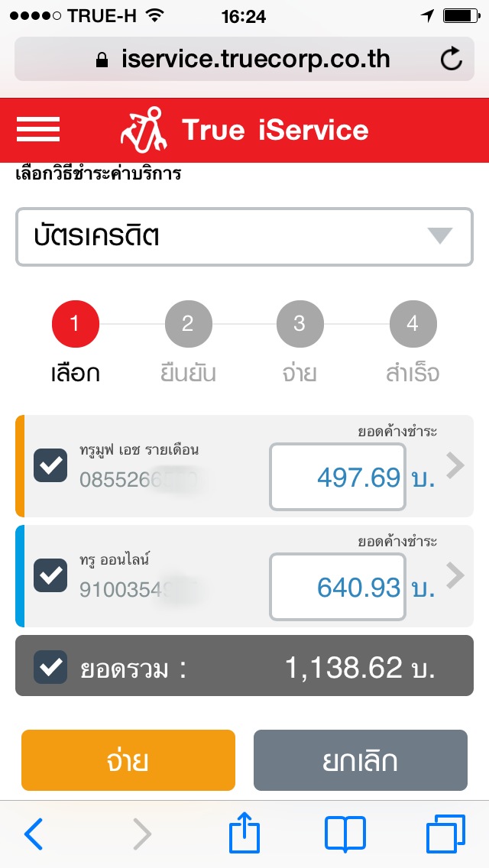Open the บัตรเครดิต payment method dropdown
The width and height of the screenshot is (489, 868).
click(x=244, y=236)
